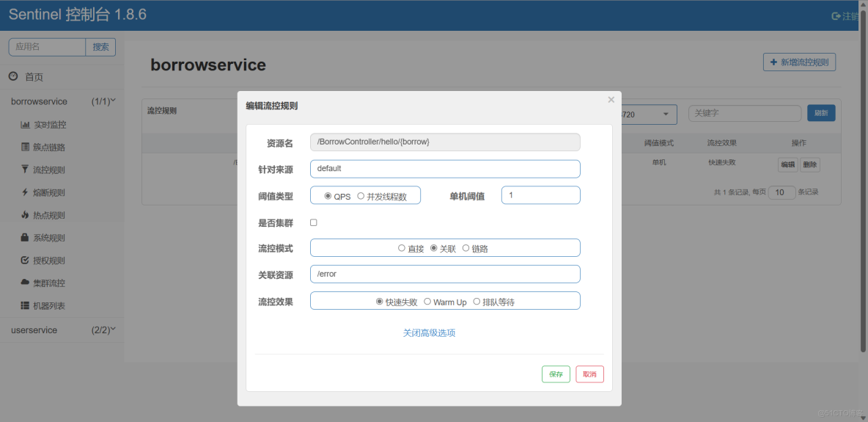
Task: Choose 直接 flow control mode
Action: coord(401,248)
